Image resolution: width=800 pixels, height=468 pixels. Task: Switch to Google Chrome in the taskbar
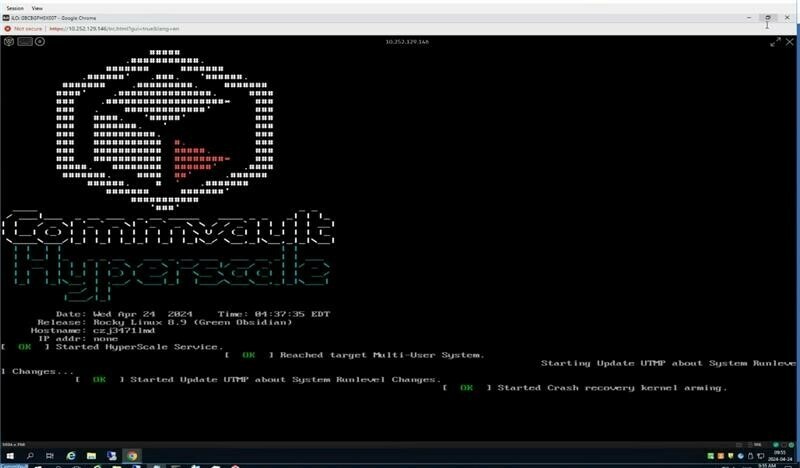tap(132, 456)
